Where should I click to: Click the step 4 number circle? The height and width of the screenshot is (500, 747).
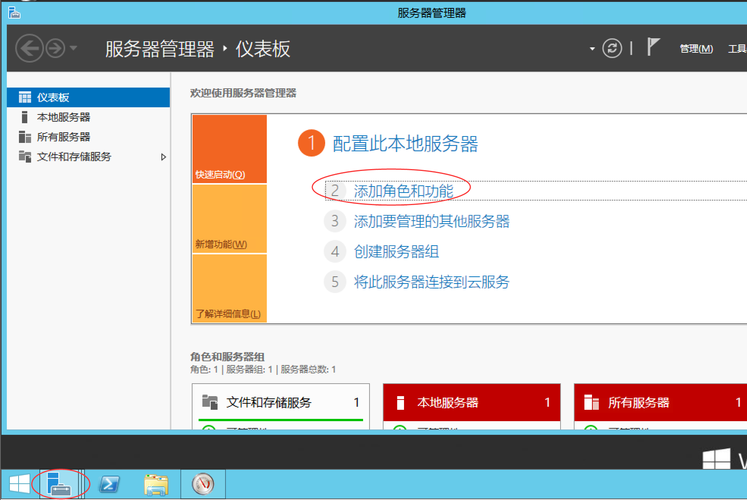[x=335, y=251]
